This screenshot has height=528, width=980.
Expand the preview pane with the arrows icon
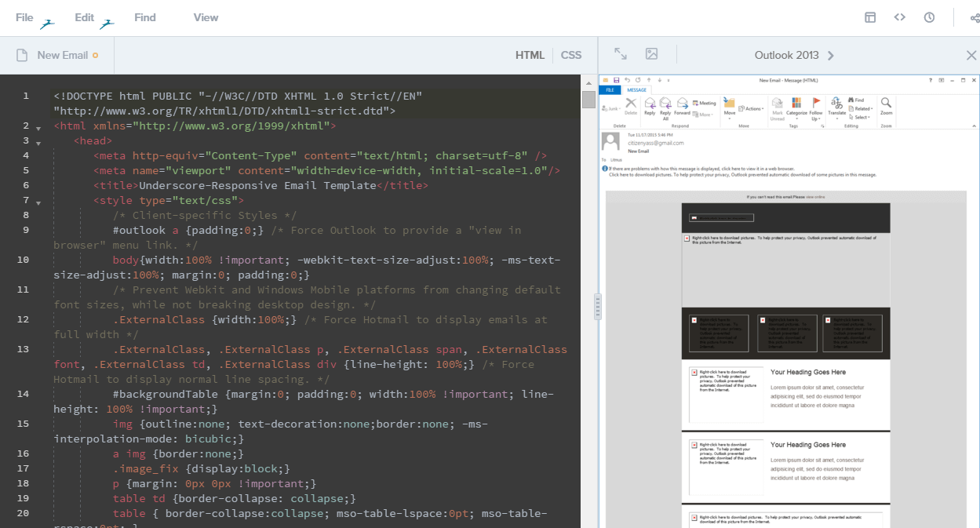[621, 54]
